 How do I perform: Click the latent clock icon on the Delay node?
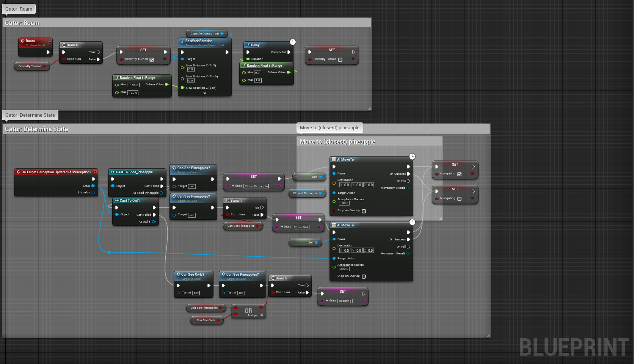293,42
